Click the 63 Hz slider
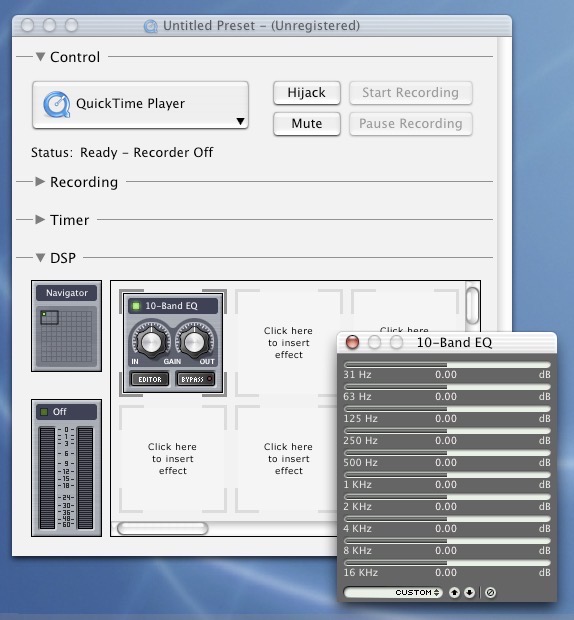Viewport: 574px width, 620px height. [447, 387]
